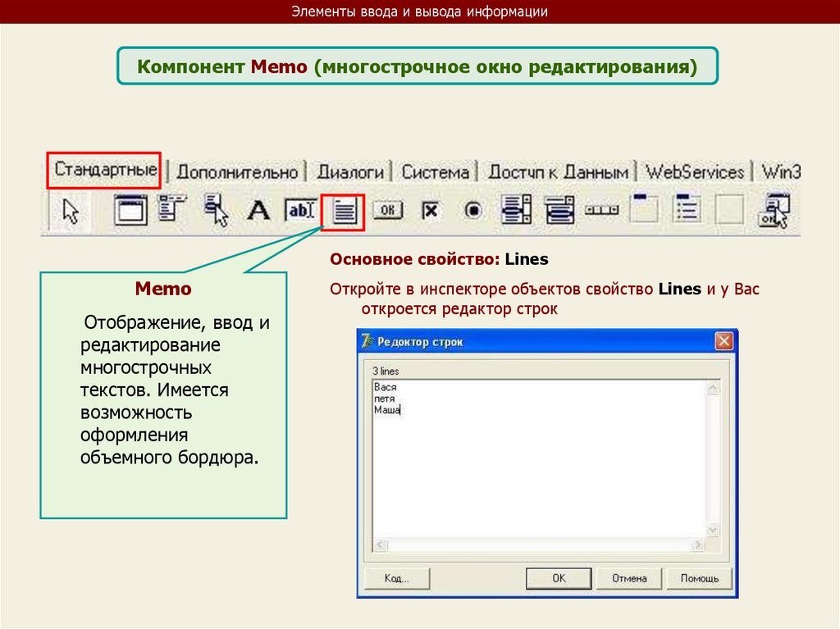Pick the PopupMenu component icon
Image resolution: width=840 pixels, height=629 pixels.
click(x=171, y=209)
